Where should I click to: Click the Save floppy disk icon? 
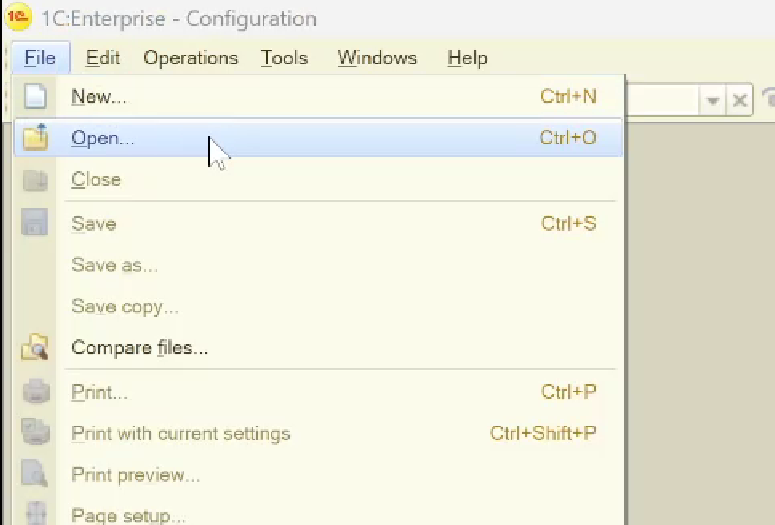point(35,224)
